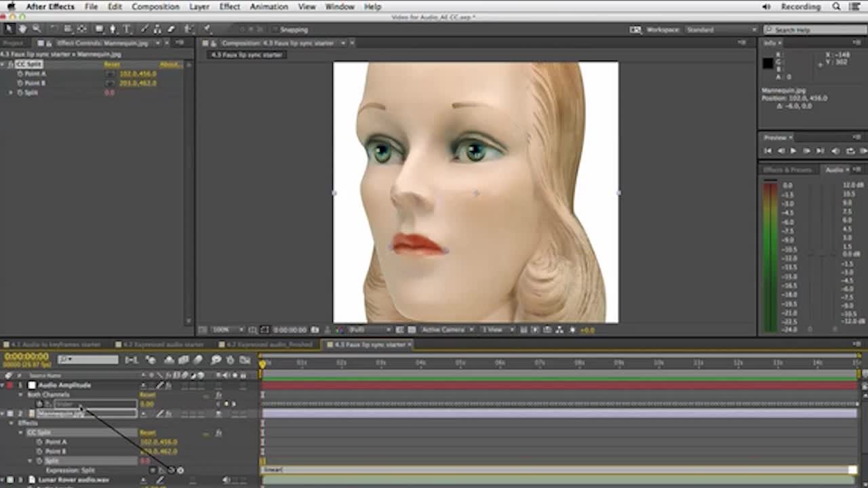Toggle mute audio in Preview panel
This screenshot has height=488, width=868.
click(x=835, y=150)
